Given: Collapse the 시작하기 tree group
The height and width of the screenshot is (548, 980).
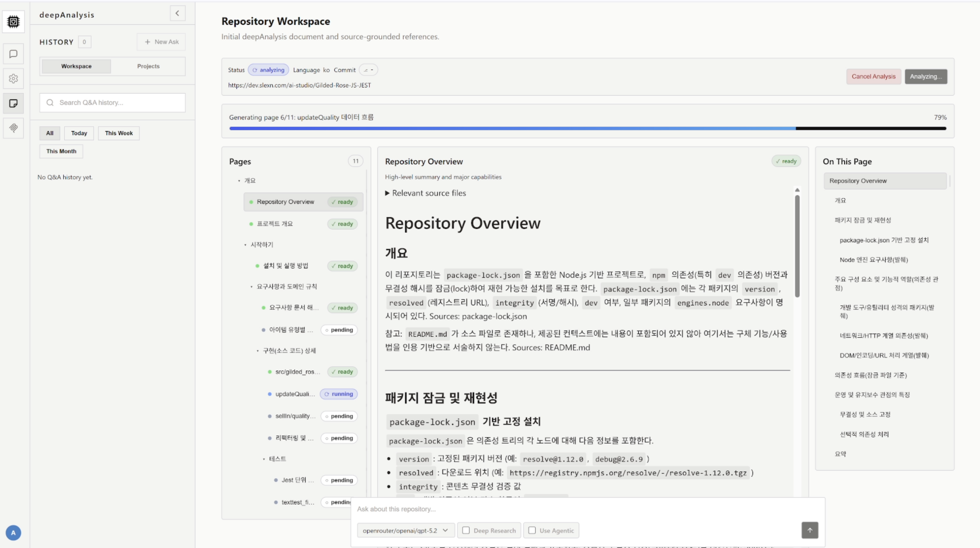Looking at the screenshot, I should coord(245,245).
